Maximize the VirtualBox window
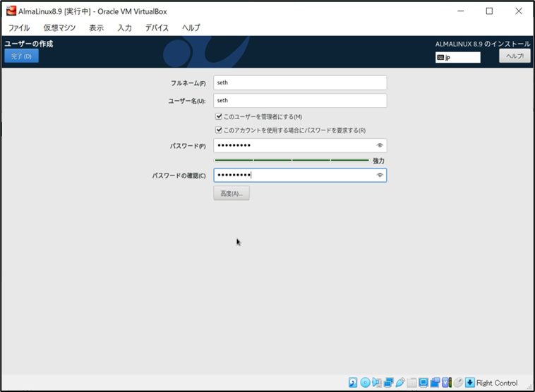The width and height of the screenshot is (535, 392). [489, 11]
